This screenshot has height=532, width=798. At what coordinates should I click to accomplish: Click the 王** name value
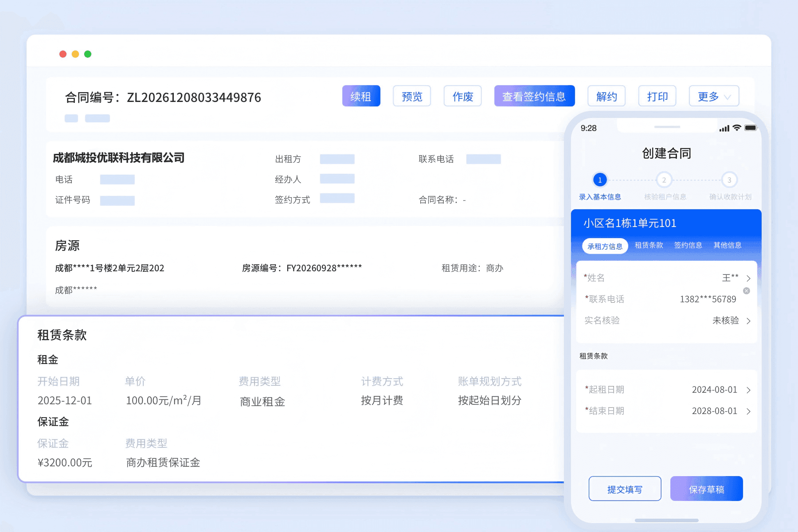[730, 278]
